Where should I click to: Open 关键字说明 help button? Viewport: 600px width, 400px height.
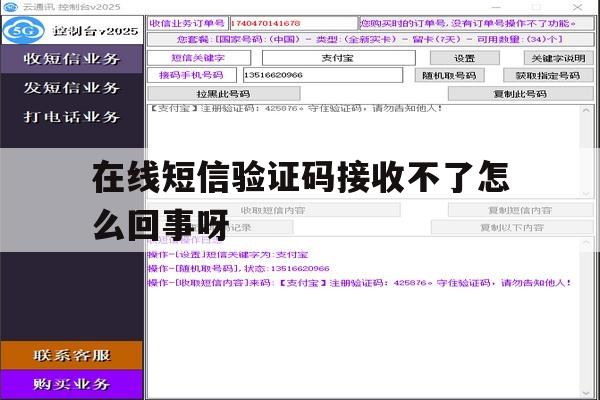tap(558, 58)
